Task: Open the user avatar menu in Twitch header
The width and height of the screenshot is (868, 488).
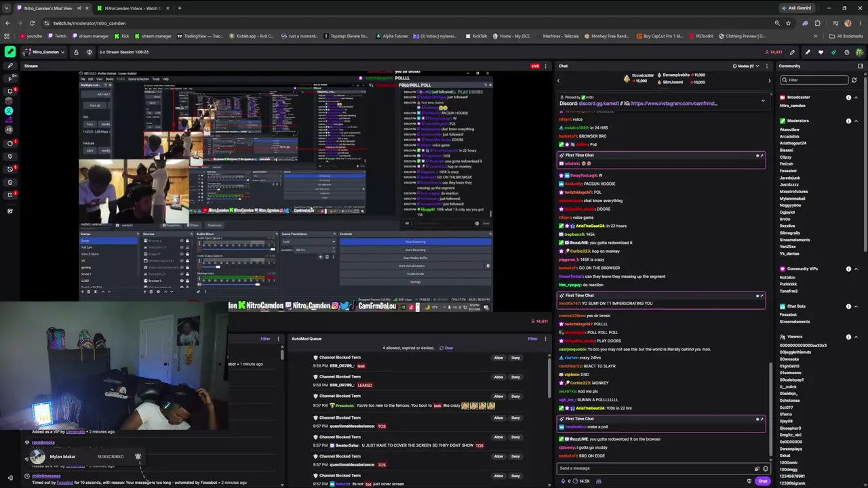Action: 859,52
